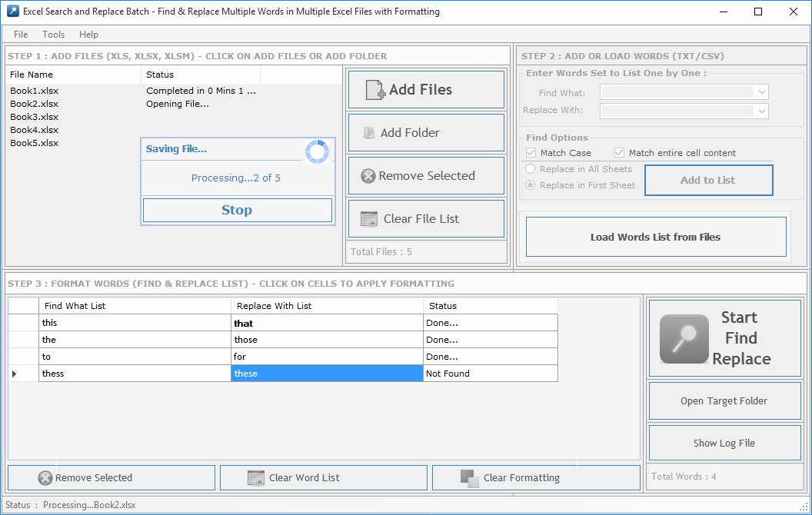Viewport: 812px width, 515px height.
Task: Click Load Words List from Files
Action: 655,237
